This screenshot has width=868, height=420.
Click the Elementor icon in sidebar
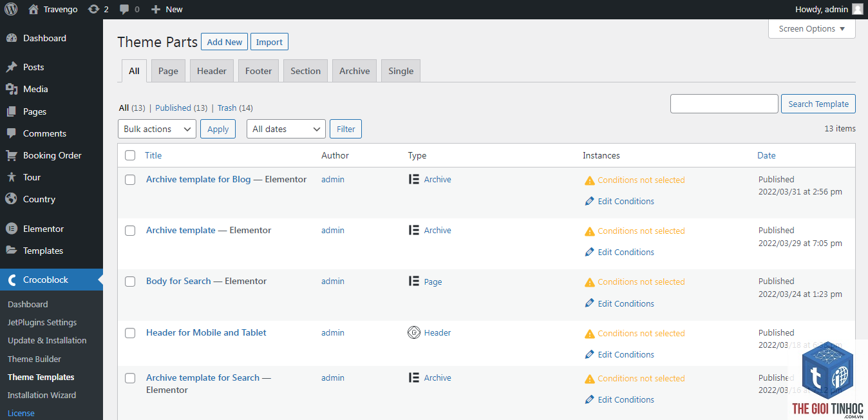coord(11,229)
